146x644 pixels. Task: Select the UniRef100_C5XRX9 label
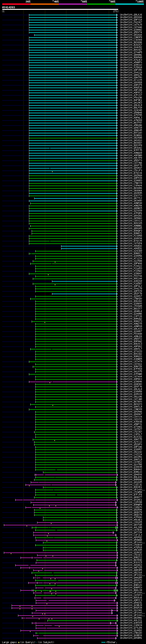click(131, 545)
